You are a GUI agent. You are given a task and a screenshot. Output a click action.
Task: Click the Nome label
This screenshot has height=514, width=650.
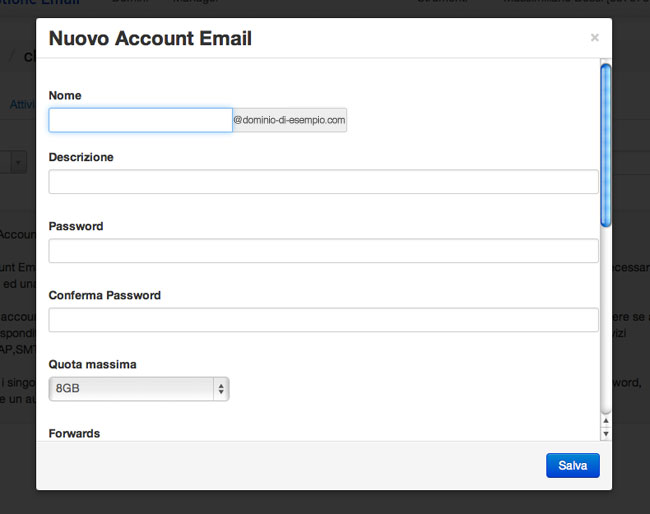(65, 96)
